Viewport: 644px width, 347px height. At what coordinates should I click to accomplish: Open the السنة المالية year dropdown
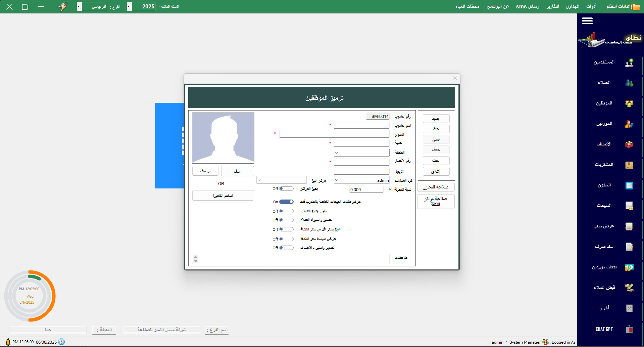click(x=128, y=6)
